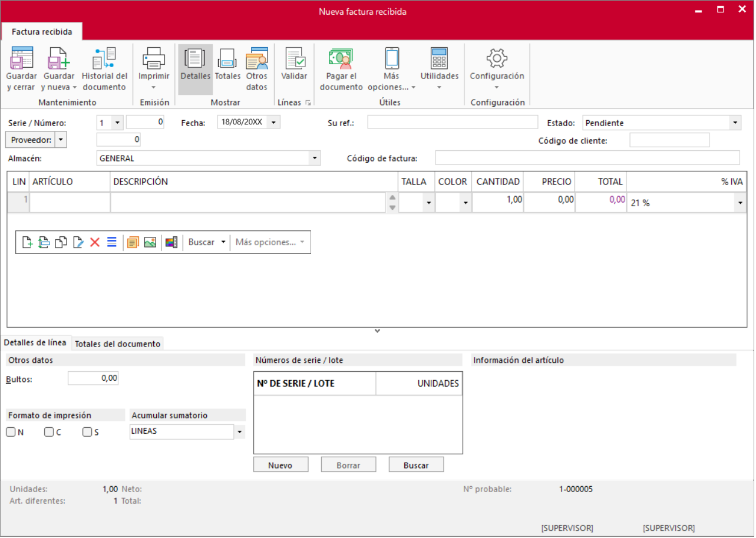Image resolution: width=756 pixels, height=538 pixels.
Task: Click the Código de cliente field
Action: coord(669,140)
